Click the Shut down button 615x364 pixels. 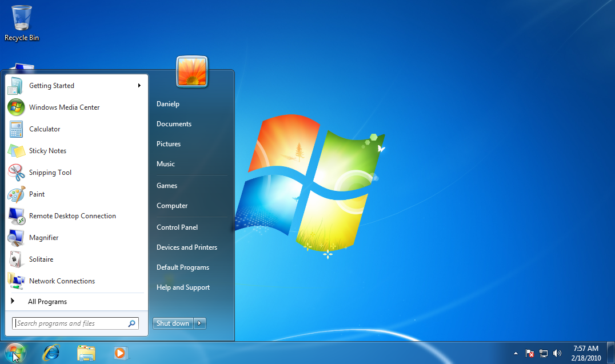(x=173, y=323)
